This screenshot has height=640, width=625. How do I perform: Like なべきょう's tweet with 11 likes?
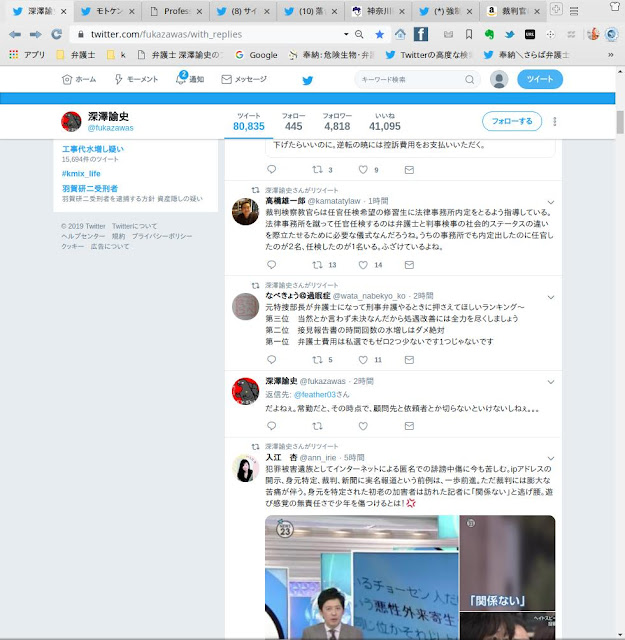point(363,360)
